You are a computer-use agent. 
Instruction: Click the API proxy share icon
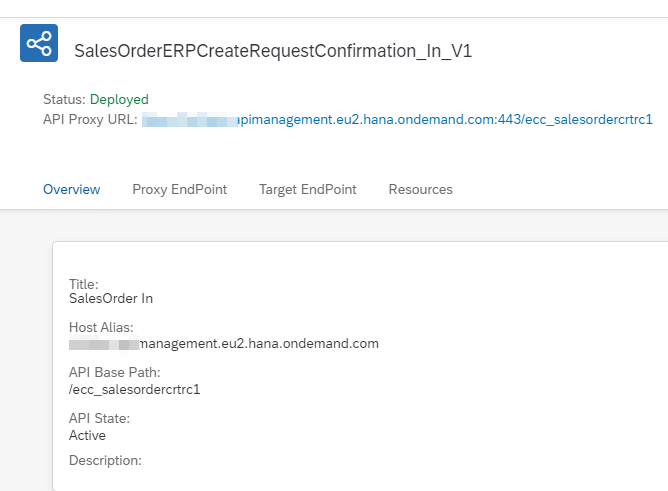39,44
